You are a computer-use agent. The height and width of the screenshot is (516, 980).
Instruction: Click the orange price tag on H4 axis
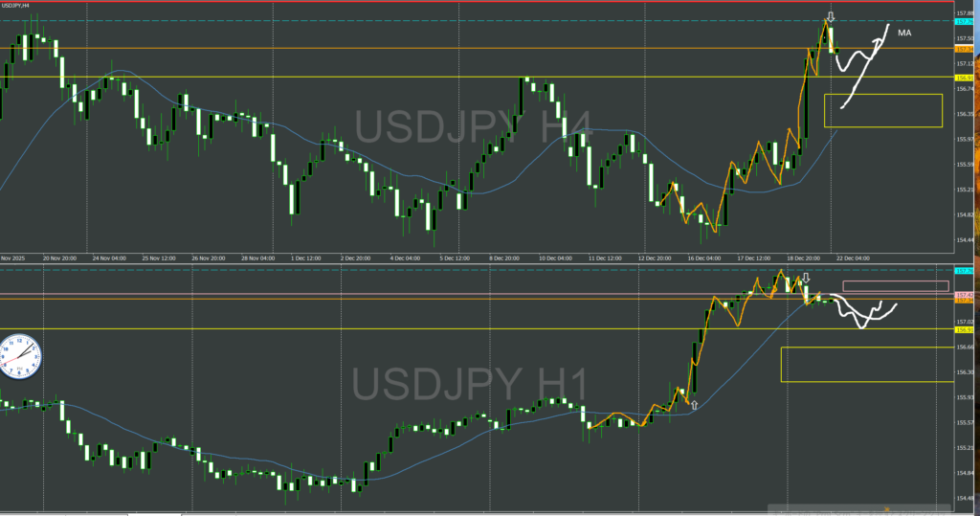pos(966,48)
